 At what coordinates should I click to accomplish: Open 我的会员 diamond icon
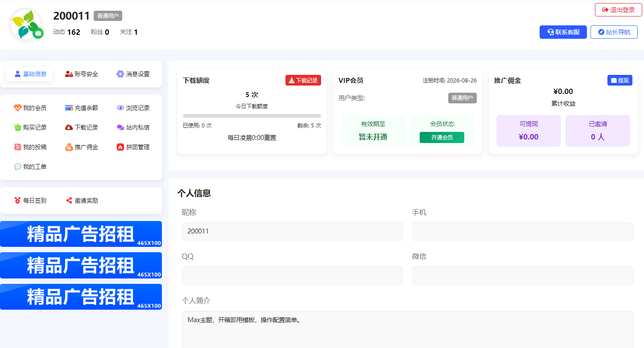(x=17, y=108)
